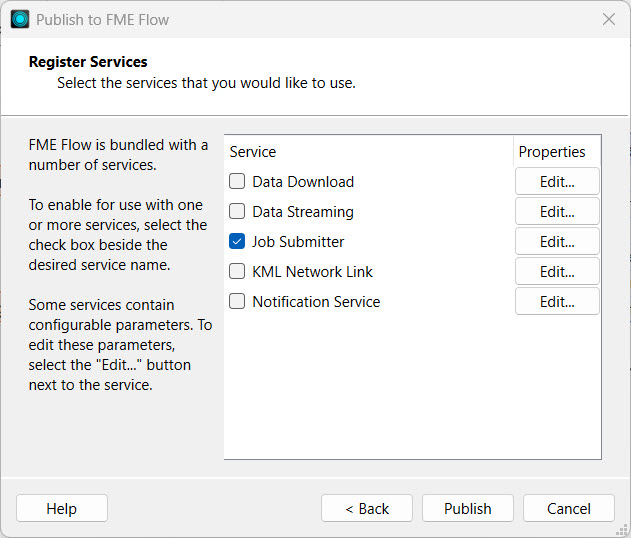Click the Help button
631x538 pixels.
tap(62, 509)
